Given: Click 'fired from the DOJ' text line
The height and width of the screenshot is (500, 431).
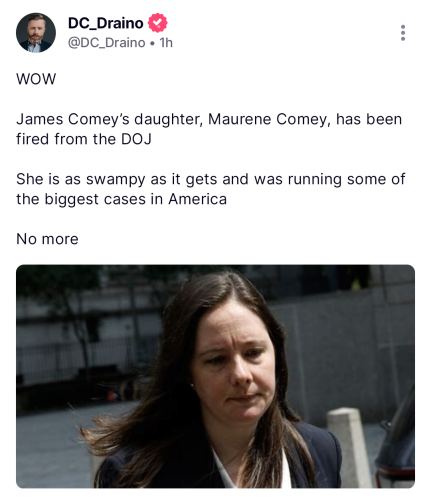Looking at the screenshot, I should click(84, 139).
